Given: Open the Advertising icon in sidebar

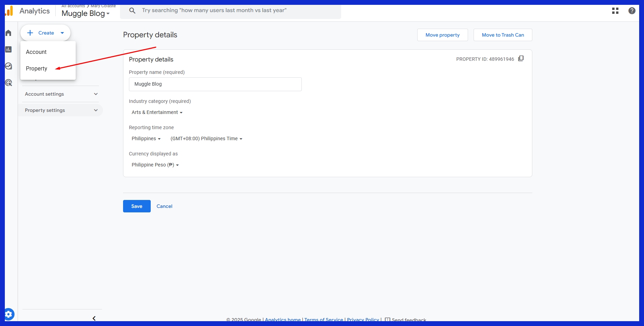Looking at the screenshot, I should point(8,83).
